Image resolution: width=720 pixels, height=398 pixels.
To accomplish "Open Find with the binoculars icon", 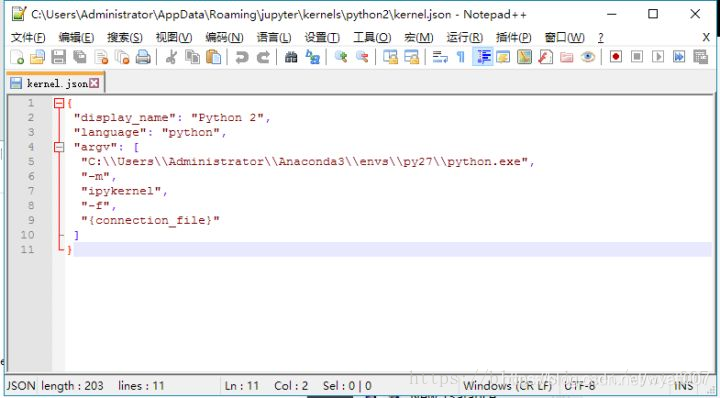I will [291, 57].
